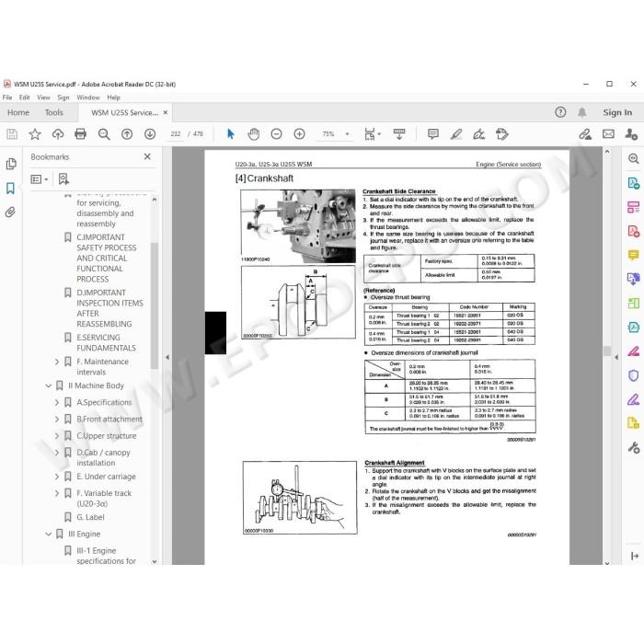Open the attachments paperclip panel
This screenshot has height=644, width=644.
[10, 213]
